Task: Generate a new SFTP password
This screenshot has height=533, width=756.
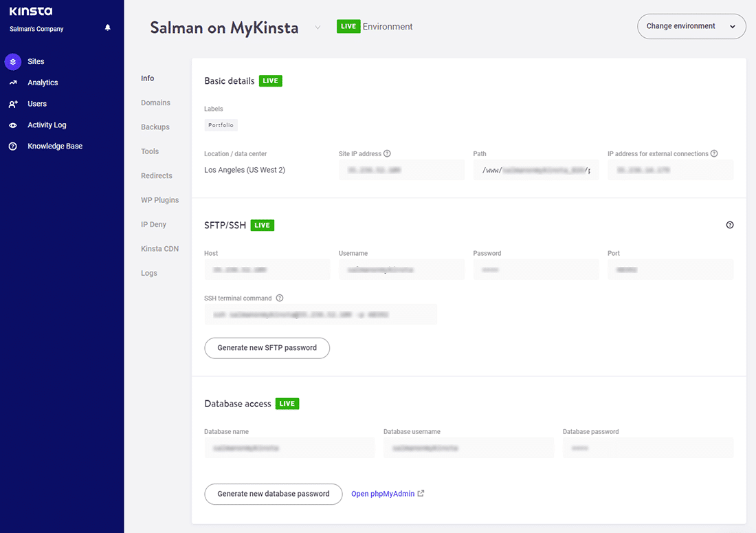Action: coord(267,348)
